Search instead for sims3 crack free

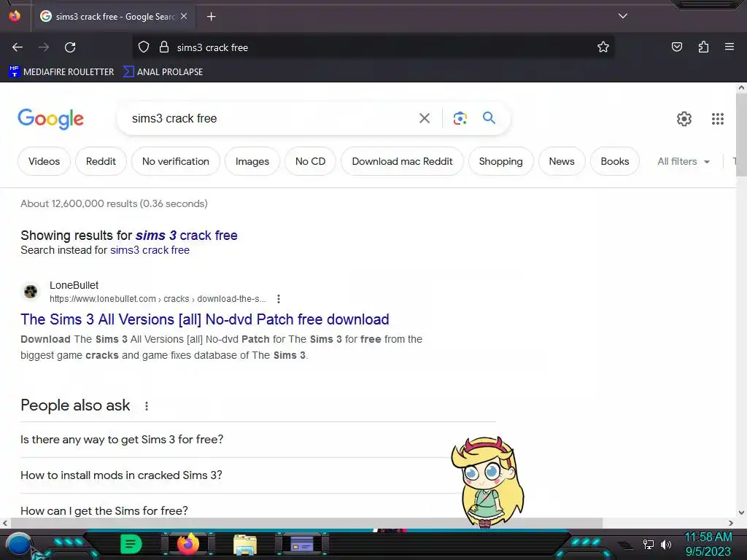click(150, 250)
